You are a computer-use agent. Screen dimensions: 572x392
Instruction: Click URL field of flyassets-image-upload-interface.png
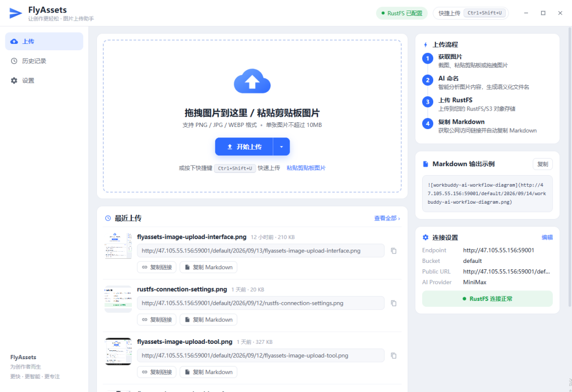click(x=261, y=251)
